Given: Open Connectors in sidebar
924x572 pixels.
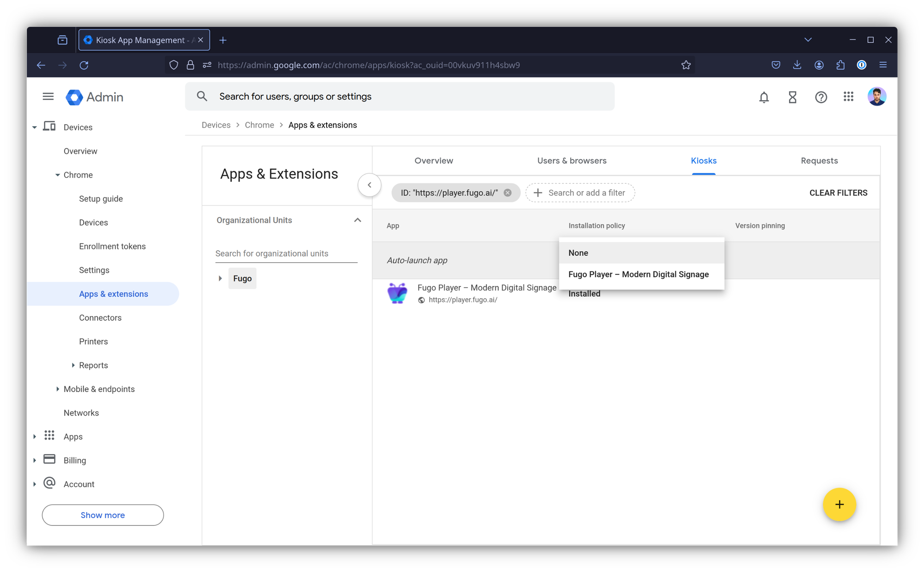Looking at the screenshot, I should (100, 318).
